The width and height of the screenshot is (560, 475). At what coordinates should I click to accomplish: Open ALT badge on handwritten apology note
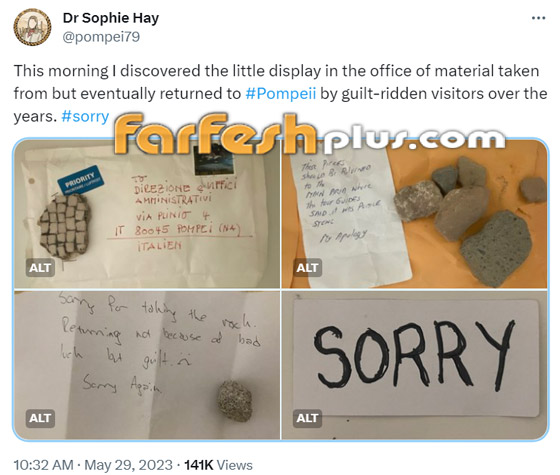(40, 418)
